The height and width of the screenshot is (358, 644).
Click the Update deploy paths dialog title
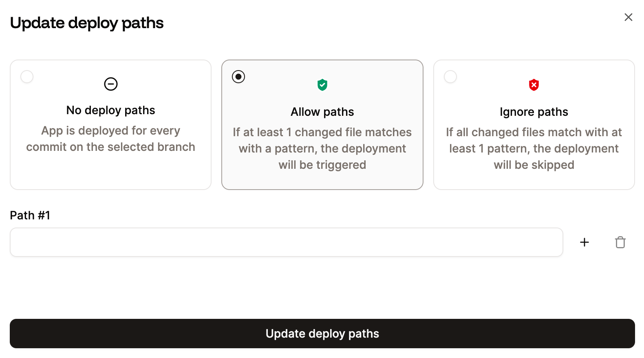tap(87, 23)
